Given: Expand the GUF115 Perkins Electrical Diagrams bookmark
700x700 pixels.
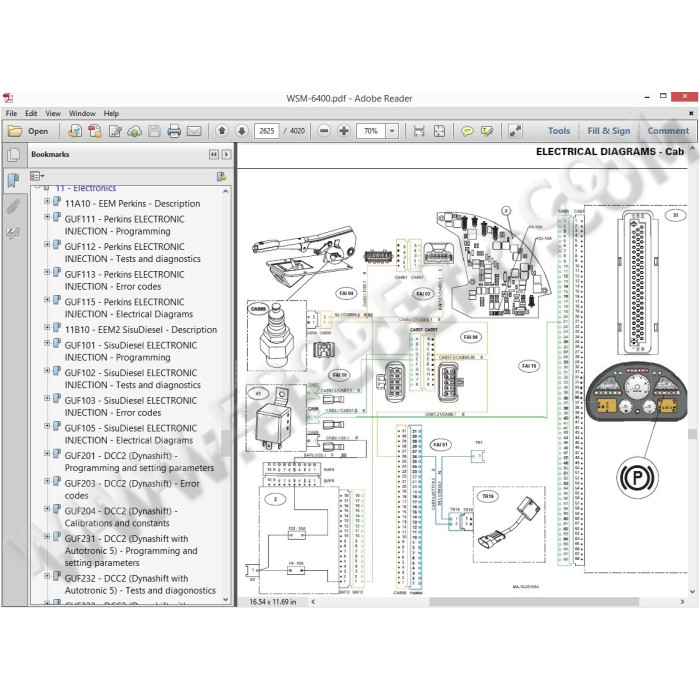Looking at the screenshot, I should click(47, 300).
